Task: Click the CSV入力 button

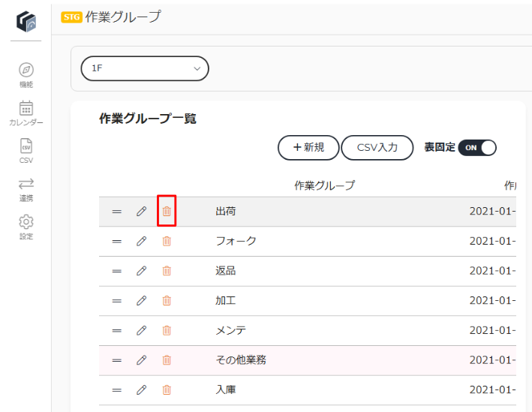Action: click(x=377, y=147)
